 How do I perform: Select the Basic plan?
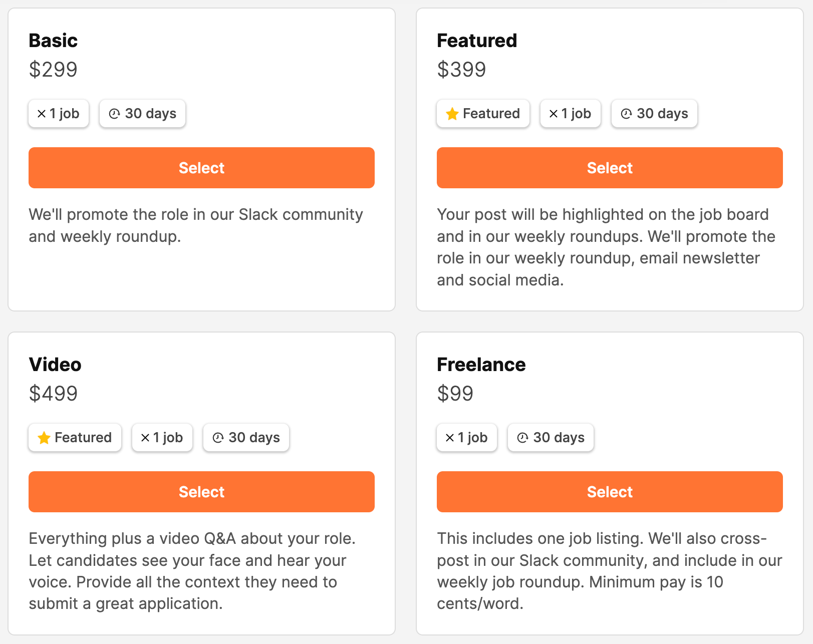201,168
